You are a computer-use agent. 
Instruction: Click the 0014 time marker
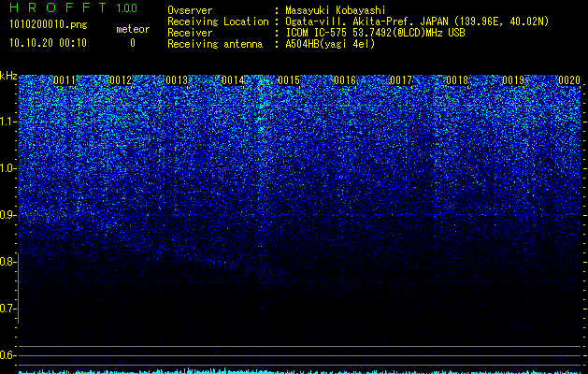tap(233, 80)
